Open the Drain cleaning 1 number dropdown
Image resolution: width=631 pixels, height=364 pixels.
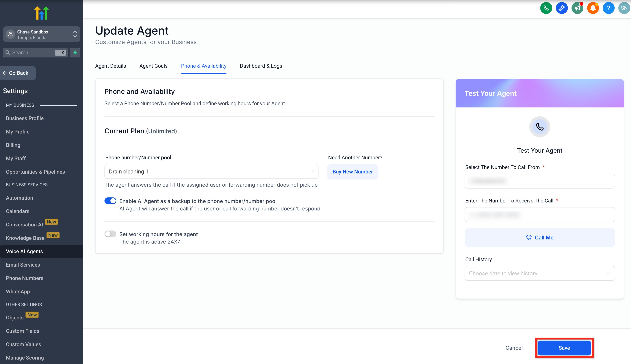(x=211, y=172)
